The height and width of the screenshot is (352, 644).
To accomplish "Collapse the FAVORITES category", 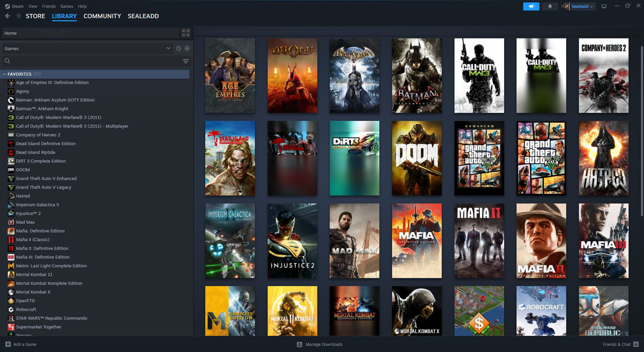I will [x=5, y=74].
